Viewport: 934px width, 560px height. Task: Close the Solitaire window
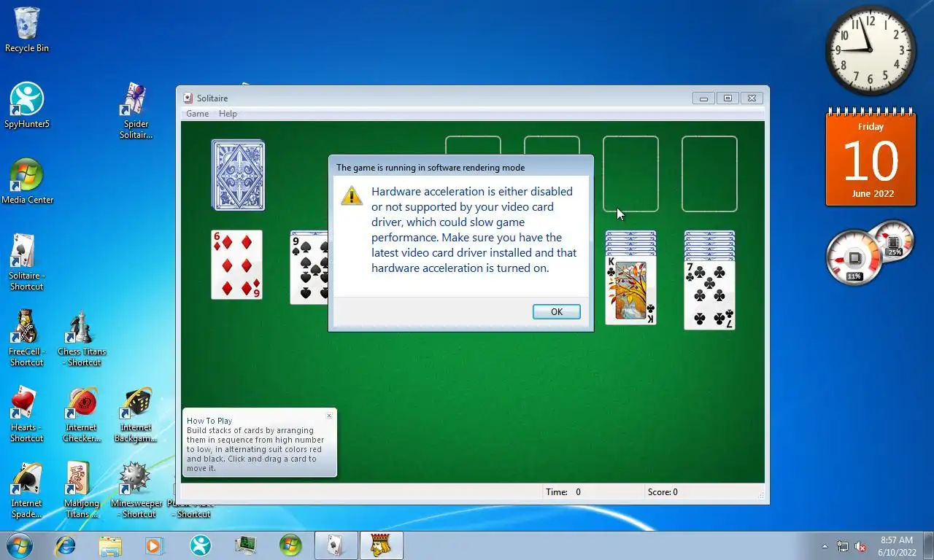(x=752, y=98)
